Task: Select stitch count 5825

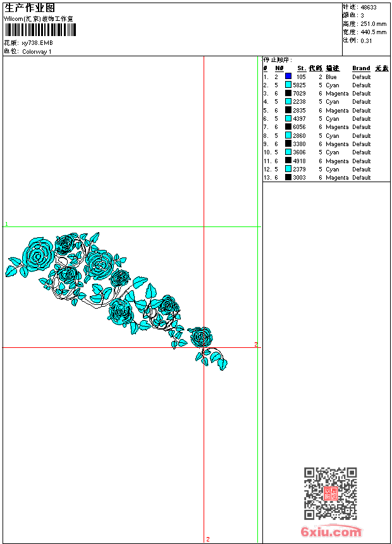Action: (299, 85)
